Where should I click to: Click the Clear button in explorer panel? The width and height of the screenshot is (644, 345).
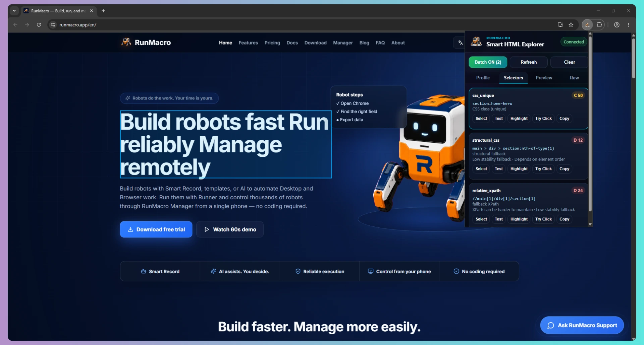pyautogui.click(x=569, y=62)
